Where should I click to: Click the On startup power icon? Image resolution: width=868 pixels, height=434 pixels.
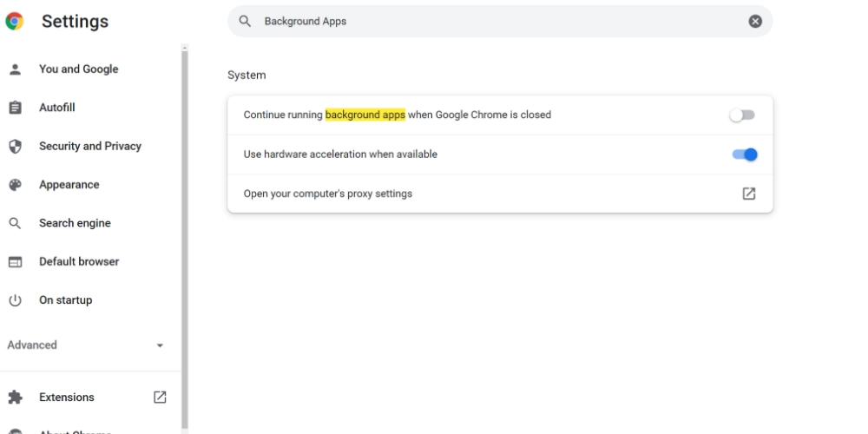tap(15, 300)
